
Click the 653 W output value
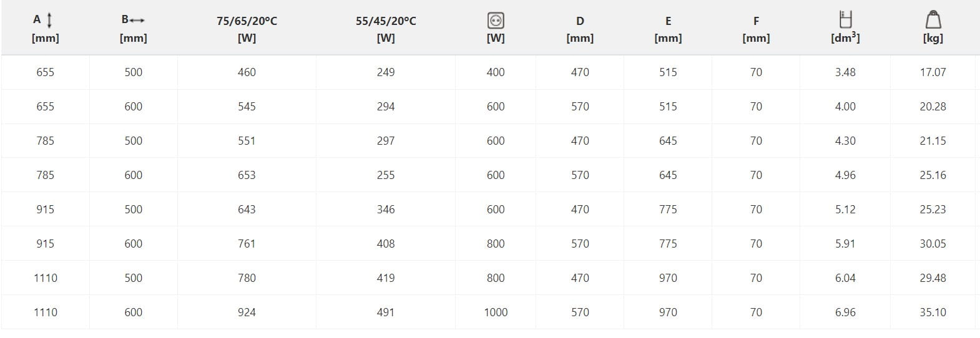247,175
